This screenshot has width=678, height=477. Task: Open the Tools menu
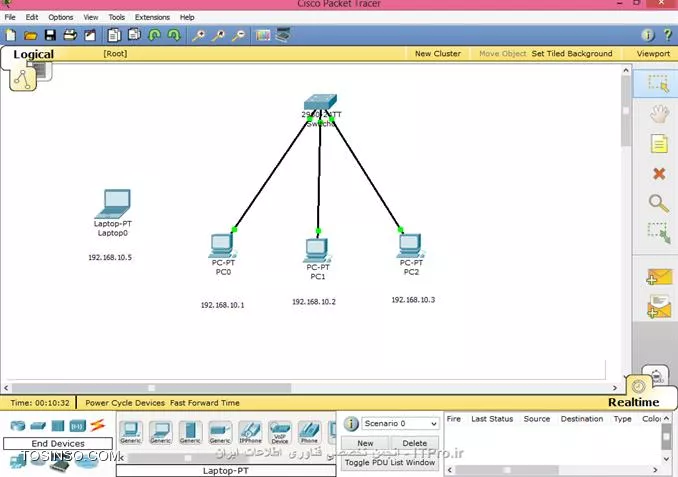point(116,17)
